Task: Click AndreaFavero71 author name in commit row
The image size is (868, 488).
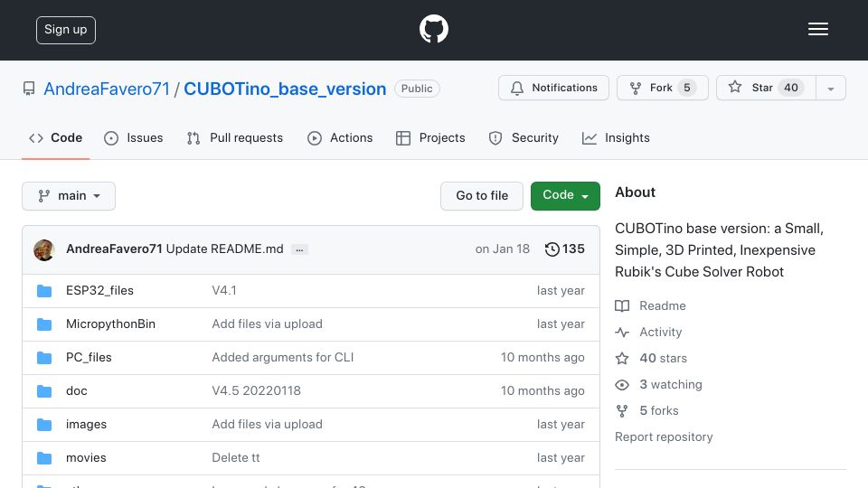Action: pyautogui.click(x=114, y=249)
